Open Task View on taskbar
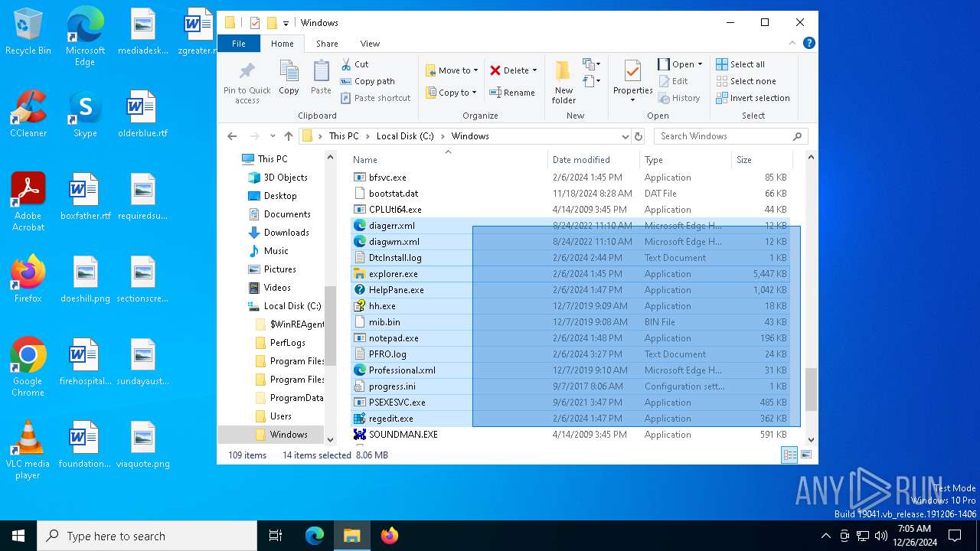Screen dimensions: 980x551 point(276,536)
